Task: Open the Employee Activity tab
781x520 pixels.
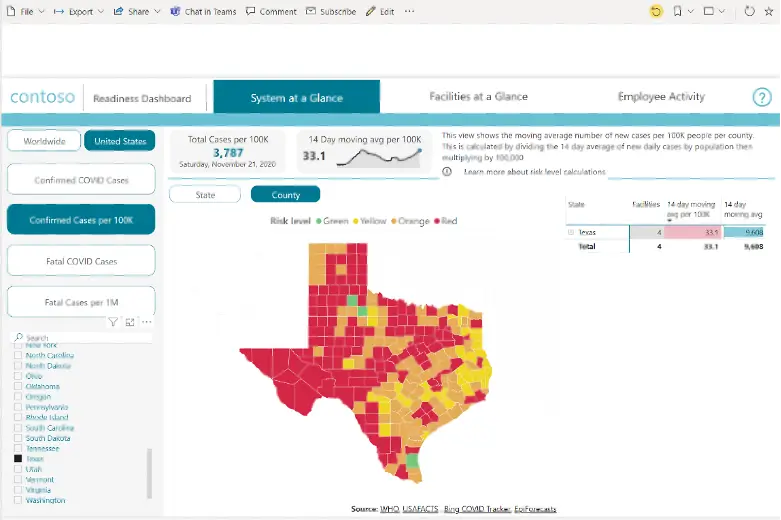Action: click(661, 97)
